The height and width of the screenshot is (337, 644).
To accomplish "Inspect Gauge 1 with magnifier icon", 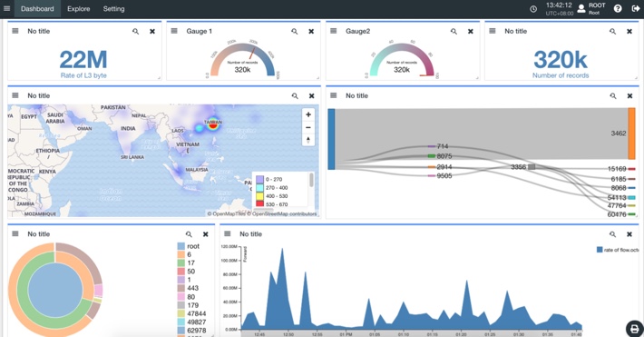I will pyautogui.click(x=295, y=31).
